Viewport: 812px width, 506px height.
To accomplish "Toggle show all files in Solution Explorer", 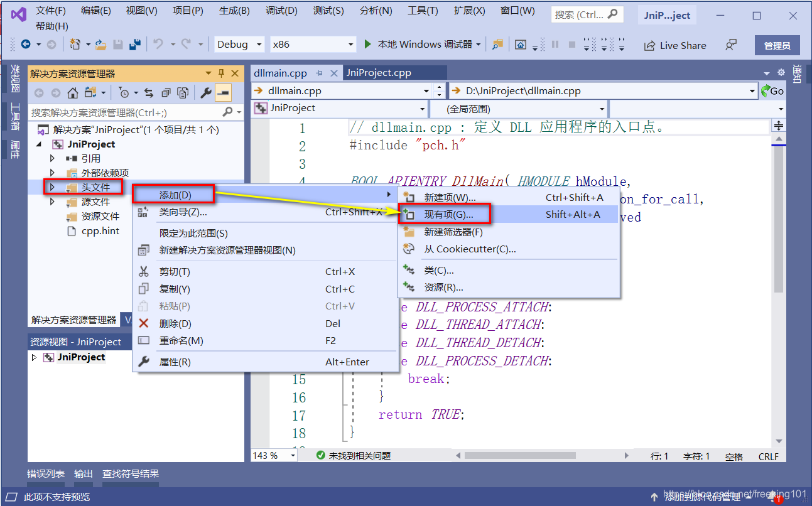I will (183, 93).
